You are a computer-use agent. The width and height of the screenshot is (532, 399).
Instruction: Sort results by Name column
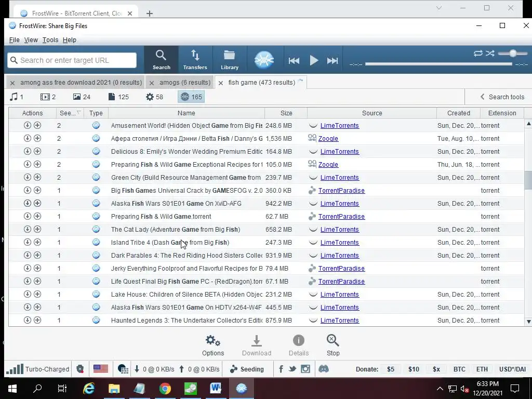187,113
